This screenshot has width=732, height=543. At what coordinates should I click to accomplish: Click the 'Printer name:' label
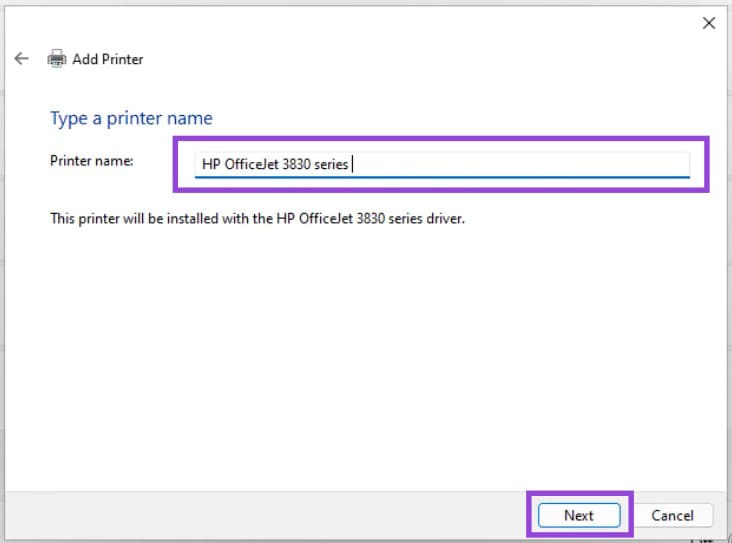click(x=92, y=161)
